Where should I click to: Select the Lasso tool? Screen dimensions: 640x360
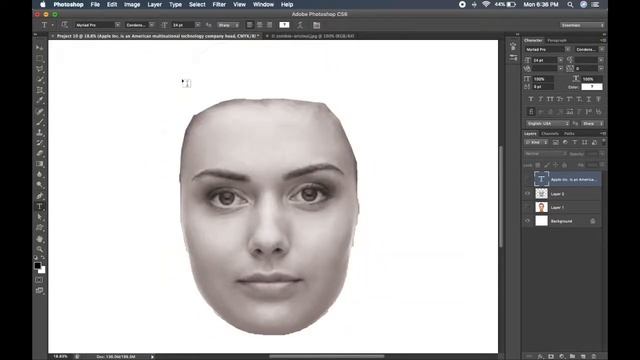coord(40,69)
